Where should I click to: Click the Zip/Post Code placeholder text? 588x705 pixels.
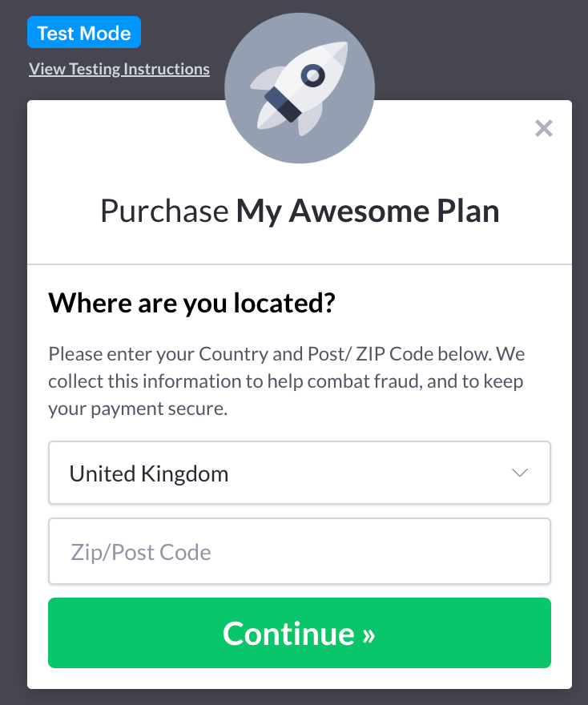(x=141, y=552)
